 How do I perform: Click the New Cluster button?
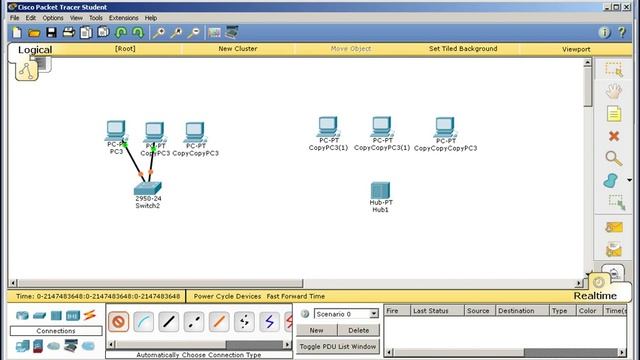238,49
